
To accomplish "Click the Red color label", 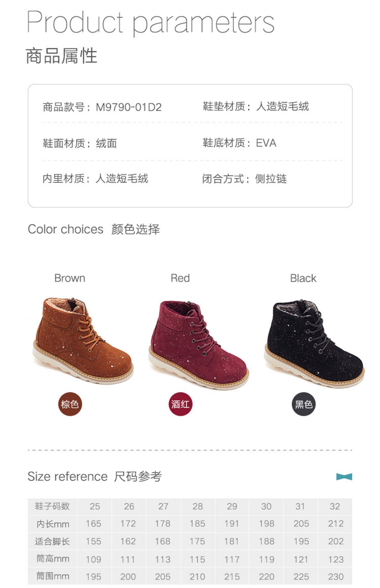I will (180, 278).
